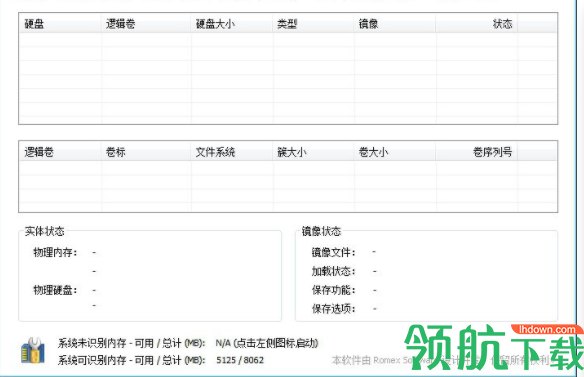Viewport: 584px width, 377px height.
Task: Click the 卷大小 column header
Action: pyautogui.click(x=395, y=152)
